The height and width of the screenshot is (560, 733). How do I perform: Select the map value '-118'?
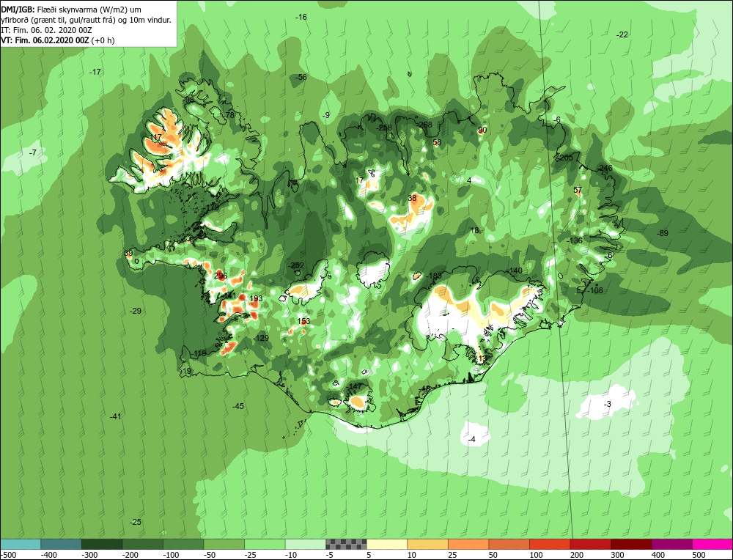[199, 353]
